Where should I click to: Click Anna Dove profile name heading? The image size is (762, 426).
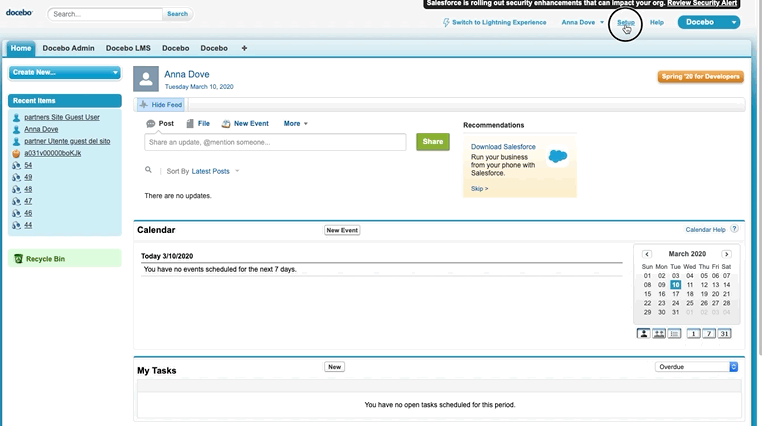(187, 74)
